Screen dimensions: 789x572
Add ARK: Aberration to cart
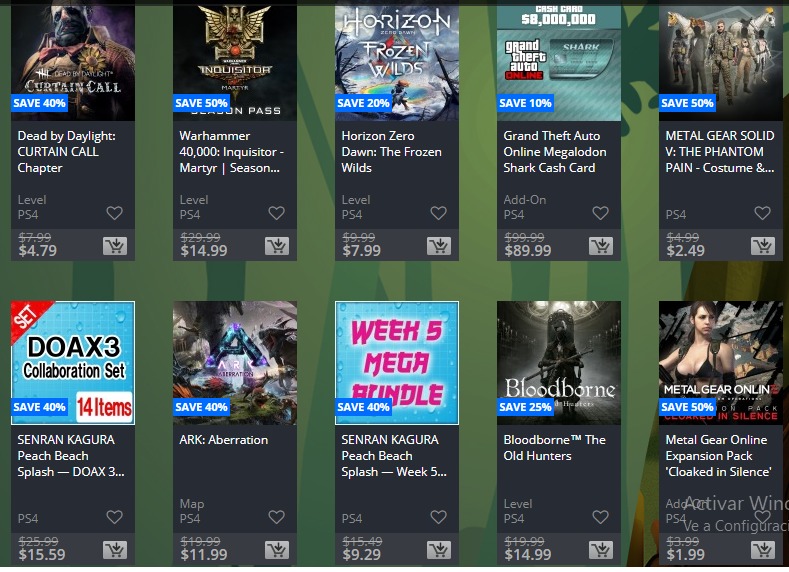point(277,550)
